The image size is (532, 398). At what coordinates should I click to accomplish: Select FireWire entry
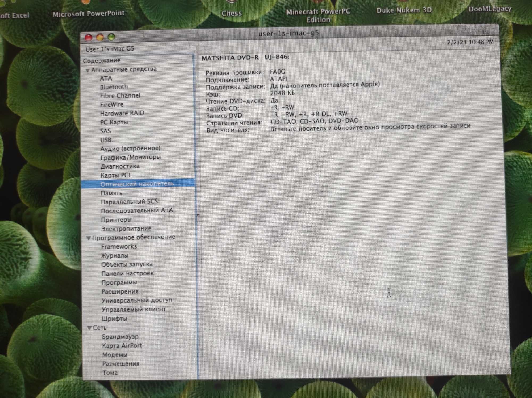[112, 104]
